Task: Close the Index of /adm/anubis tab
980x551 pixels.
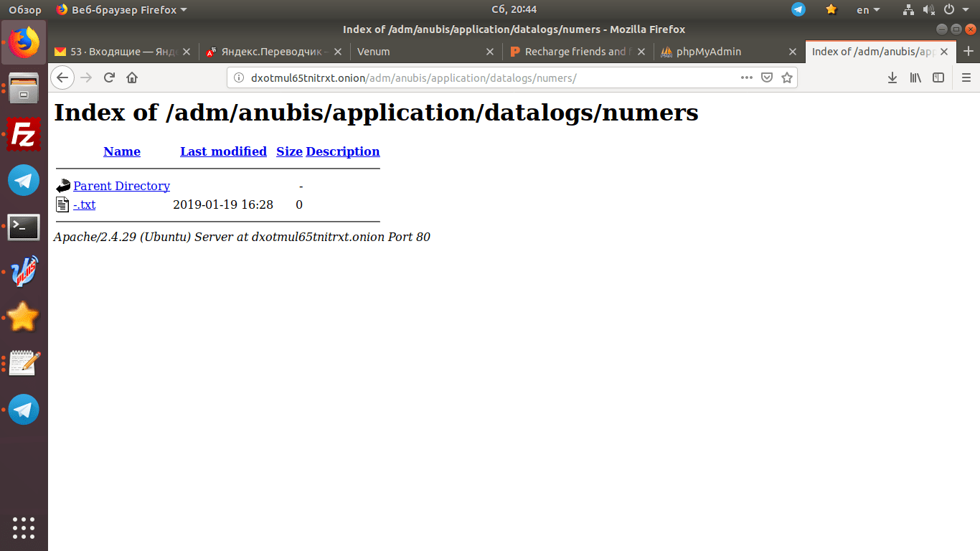Action: click(944, 52)
